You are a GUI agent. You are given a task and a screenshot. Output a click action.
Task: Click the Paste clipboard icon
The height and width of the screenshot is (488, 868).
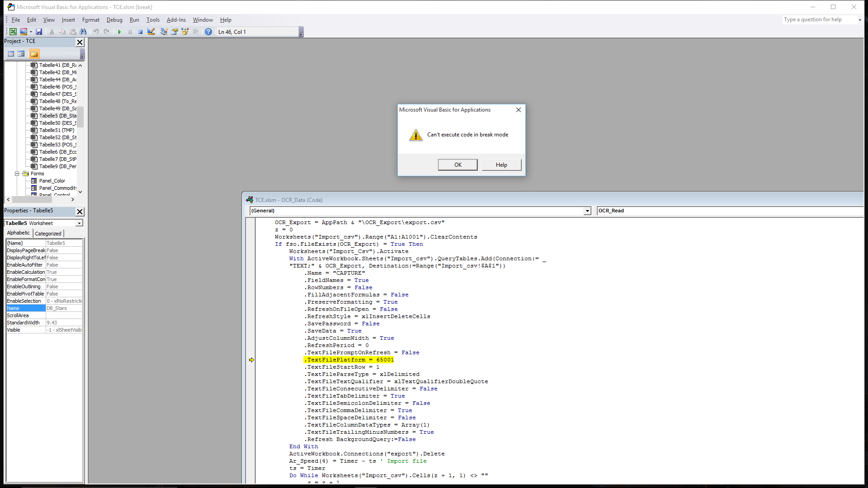[72, 32]
